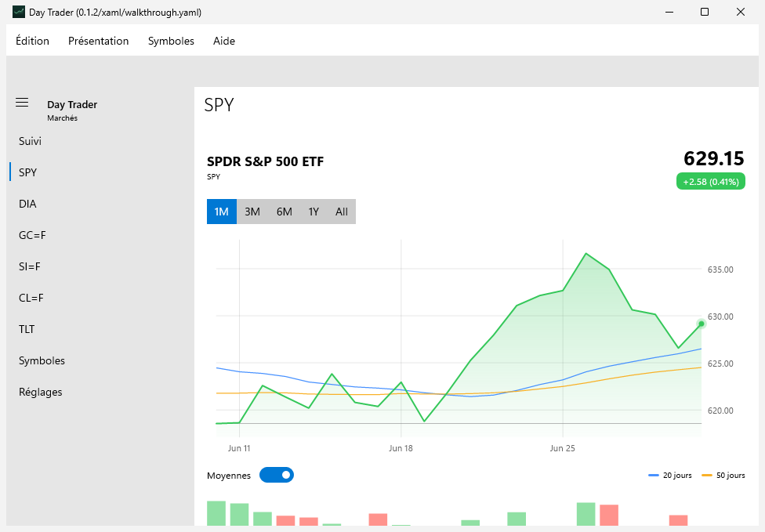
Task: Select GC=F gold futures in sidebar
Action: [x=101, y=236]
